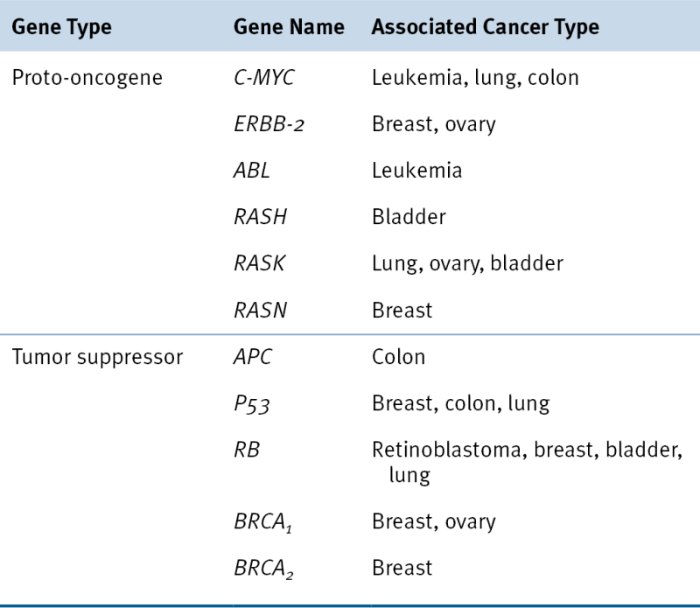Click the RASK gene name

coord(259,263)
